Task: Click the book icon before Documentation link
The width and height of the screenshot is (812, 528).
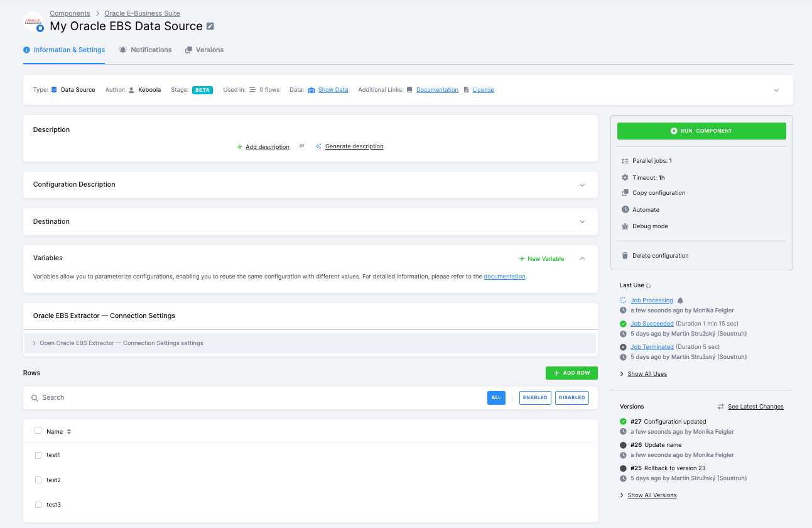Action: [x=409, y=90]
